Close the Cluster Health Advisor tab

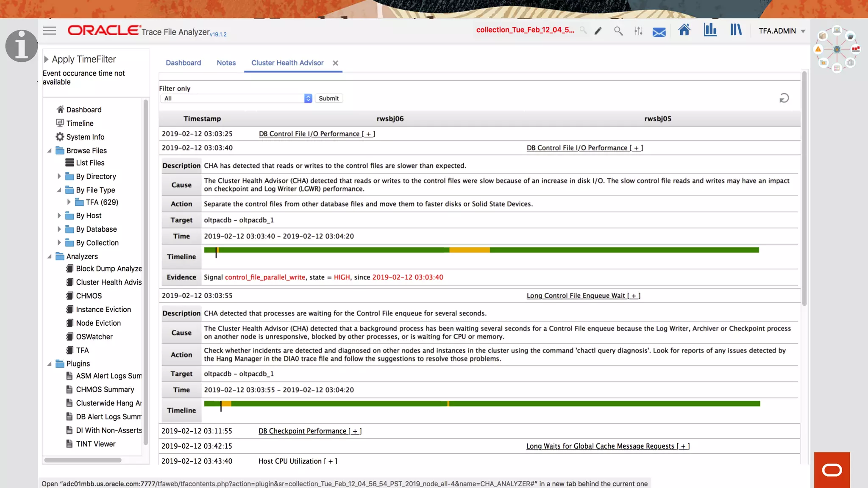coord(335,63)
